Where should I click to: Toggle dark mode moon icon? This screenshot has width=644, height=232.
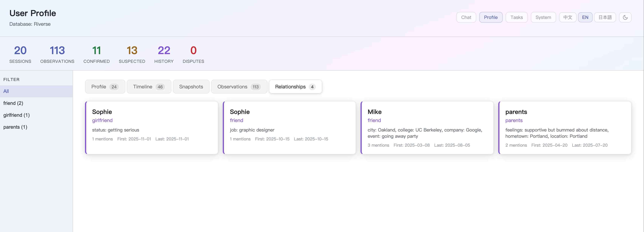click(x=625, y=17)
